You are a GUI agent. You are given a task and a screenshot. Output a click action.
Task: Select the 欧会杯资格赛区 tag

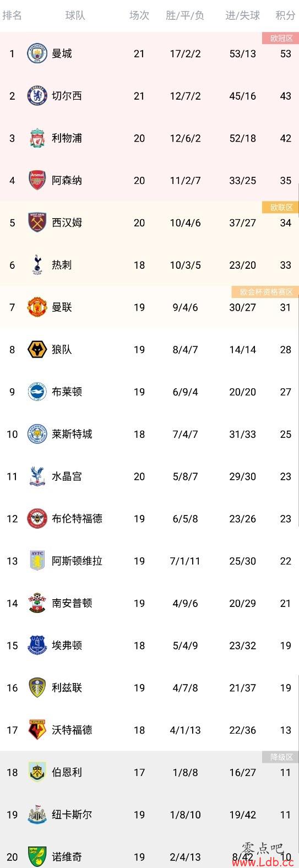[x=266, y=292]
